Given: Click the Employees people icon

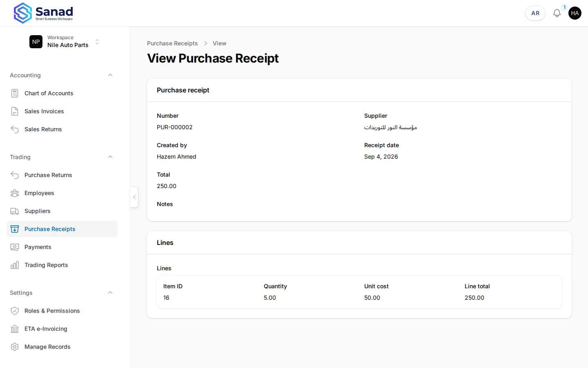Looking at the screenshot, I should [15, 193].
